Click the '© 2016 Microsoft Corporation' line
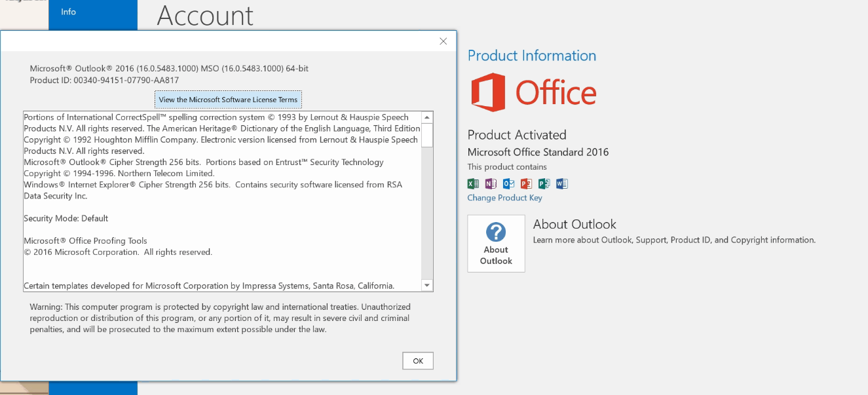The image size is (868, 395). click(x=118, y=252)
